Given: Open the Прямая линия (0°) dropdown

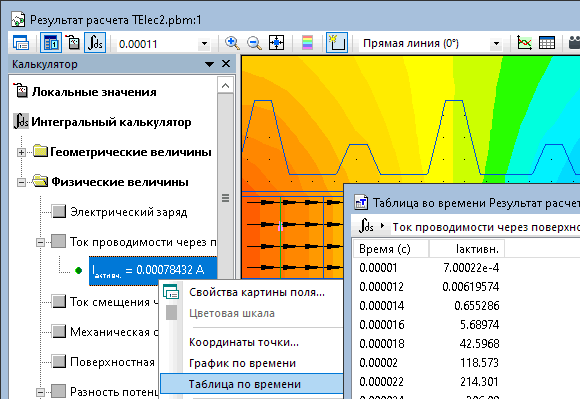Looking at the screenshot, I should click(x=496, y=44).
